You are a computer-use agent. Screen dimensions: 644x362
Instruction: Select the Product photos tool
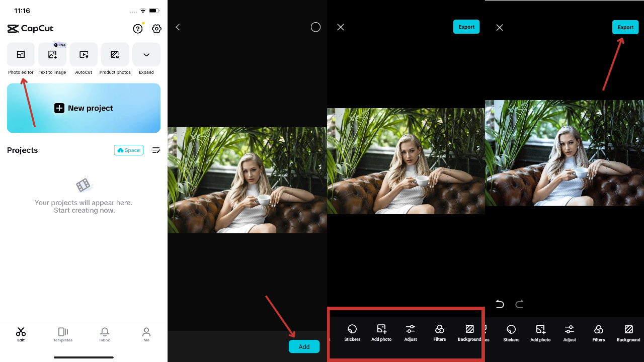115,54
